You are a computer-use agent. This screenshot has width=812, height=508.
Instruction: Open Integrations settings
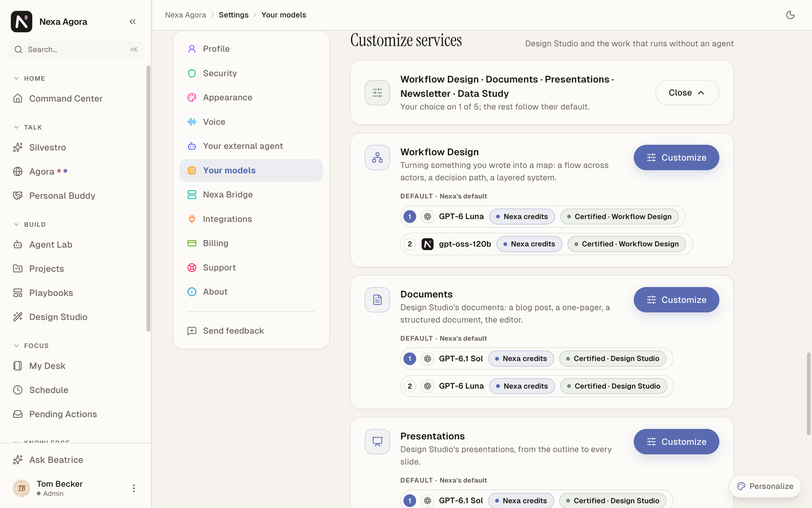pyautogui.click(x=251, y=219)
